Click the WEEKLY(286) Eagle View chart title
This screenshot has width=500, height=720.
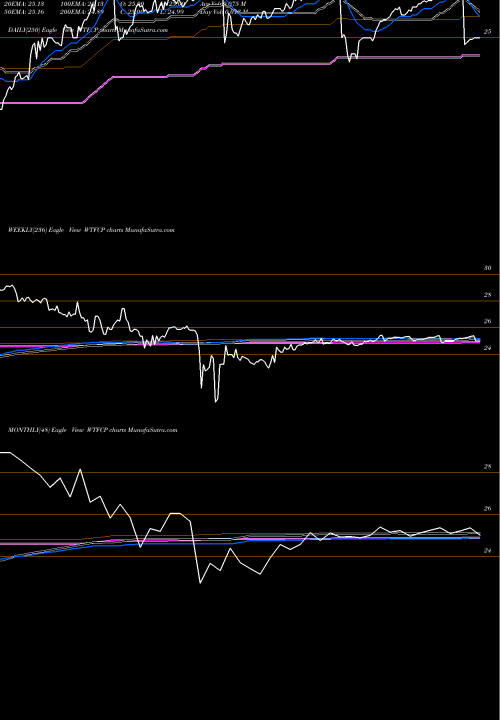pos(91,230)
